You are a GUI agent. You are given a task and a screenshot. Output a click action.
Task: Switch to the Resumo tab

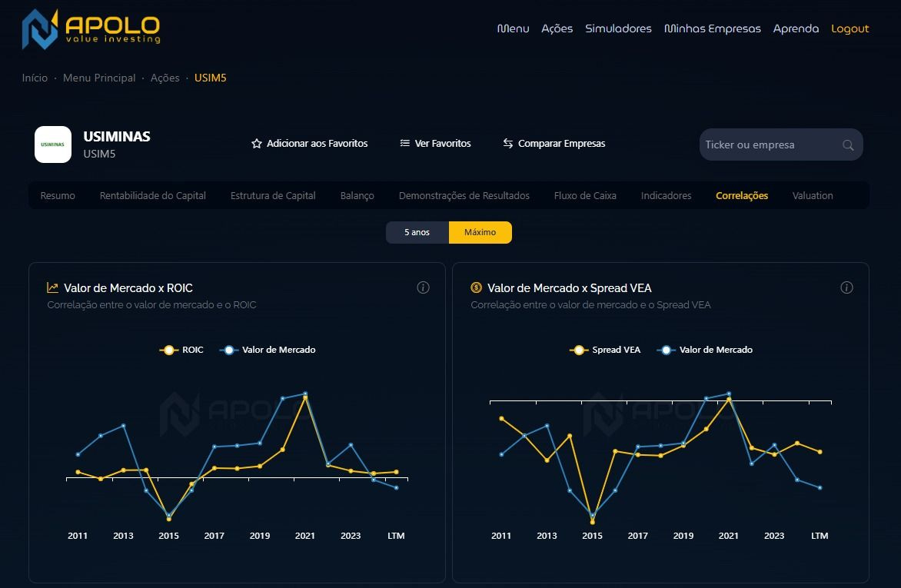(x=58, y=195)
